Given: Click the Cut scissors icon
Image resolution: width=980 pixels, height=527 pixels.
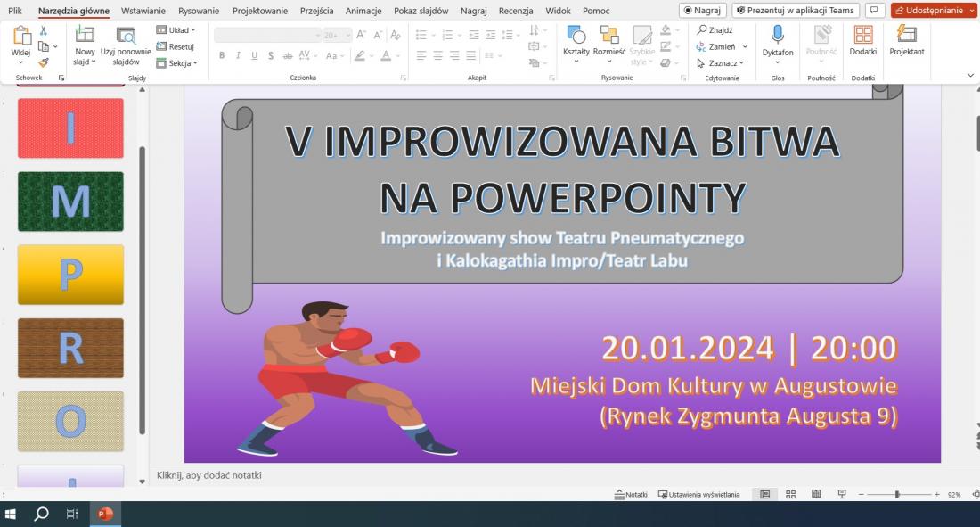Looking at the screenshot, I should point(43,30).
